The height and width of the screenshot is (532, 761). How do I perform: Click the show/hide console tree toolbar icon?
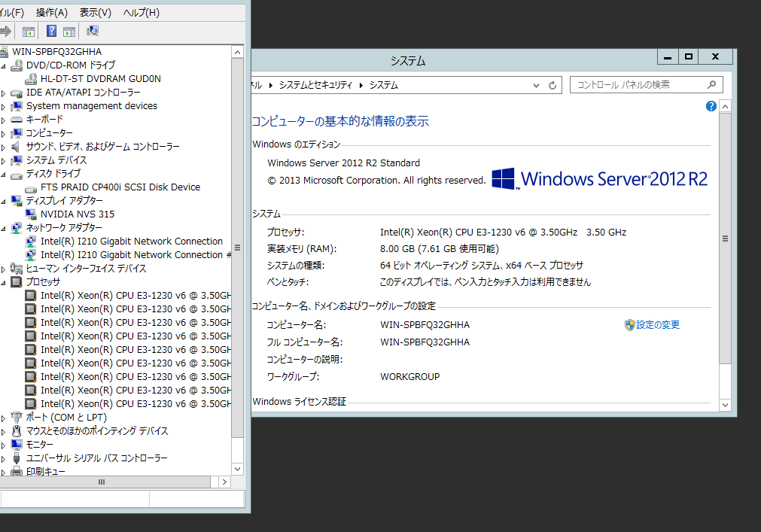(29, 32)
